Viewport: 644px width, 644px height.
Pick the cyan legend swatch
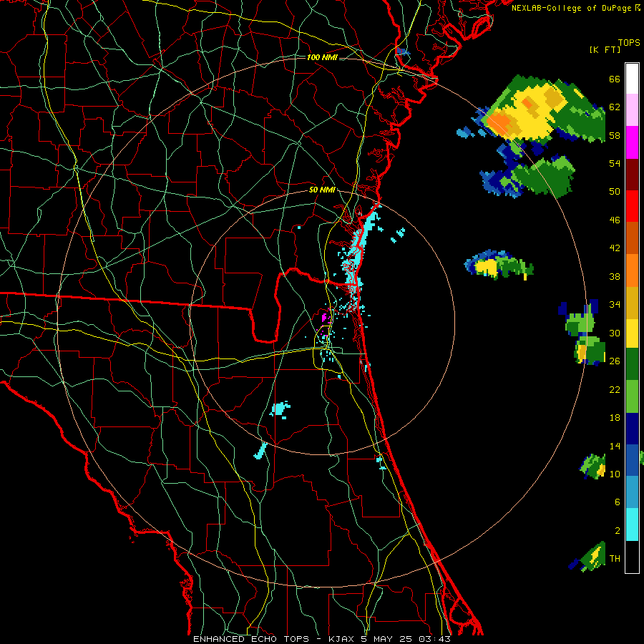tap(632, 525)
